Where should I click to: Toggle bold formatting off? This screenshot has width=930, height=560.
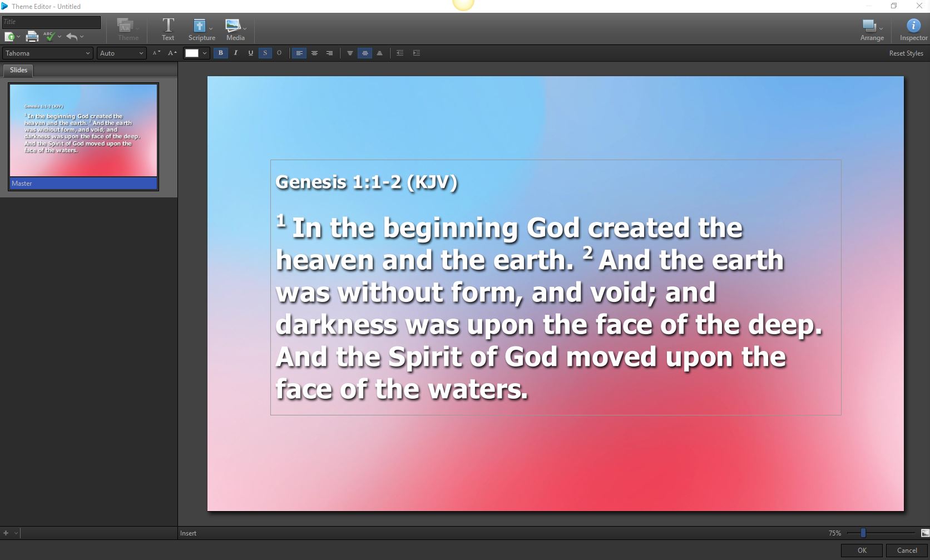tap(220, 53)
